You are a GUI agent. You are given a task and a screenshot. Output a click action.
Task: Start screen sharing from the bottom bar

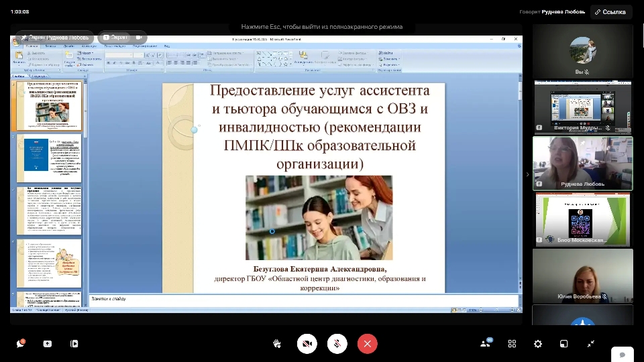[x=47, y=344]
